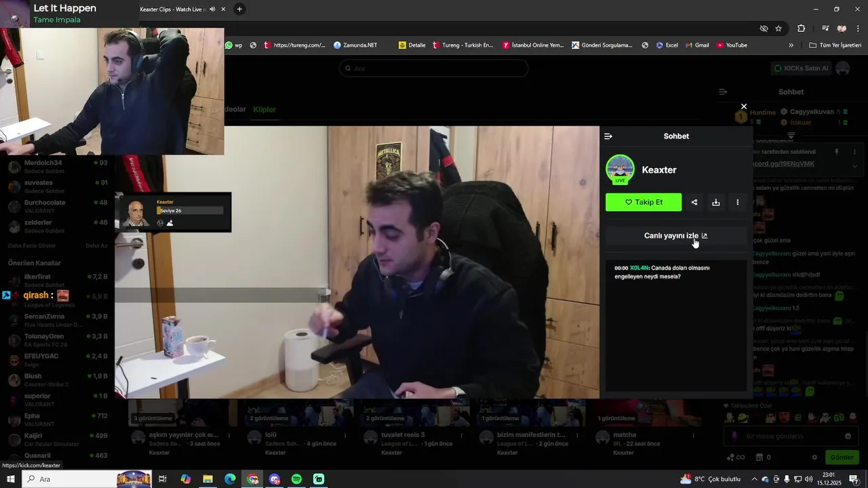Viewport: 868px width, 488px height.
Task: Open File Explorer from the taskbar
Action: [x=208, y=479]
